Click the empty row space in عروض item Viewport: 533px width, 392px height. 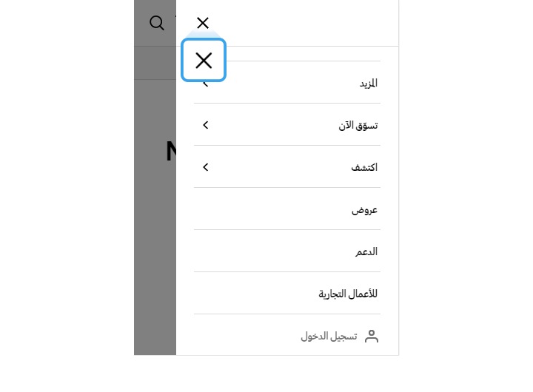272,209
